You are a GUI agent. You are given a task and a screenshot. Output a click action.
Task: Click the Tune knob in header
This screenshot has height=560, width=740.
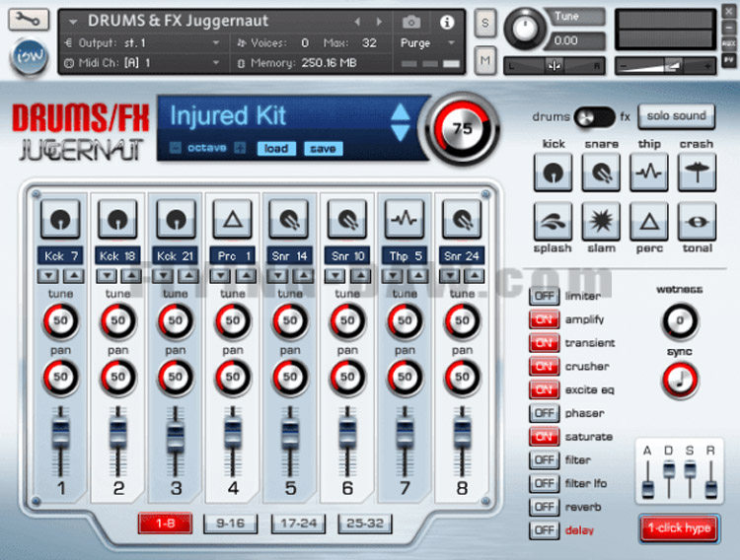(x=524, y=29)
